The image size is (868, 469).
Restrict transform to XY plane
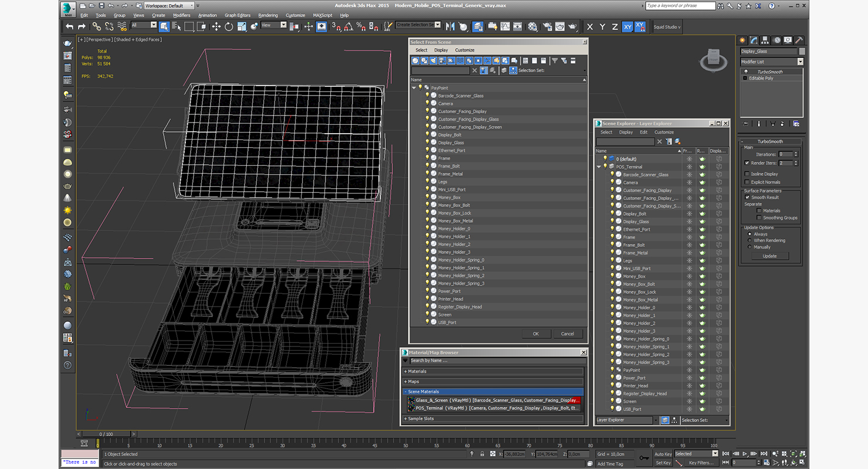(x=628, y=27)
